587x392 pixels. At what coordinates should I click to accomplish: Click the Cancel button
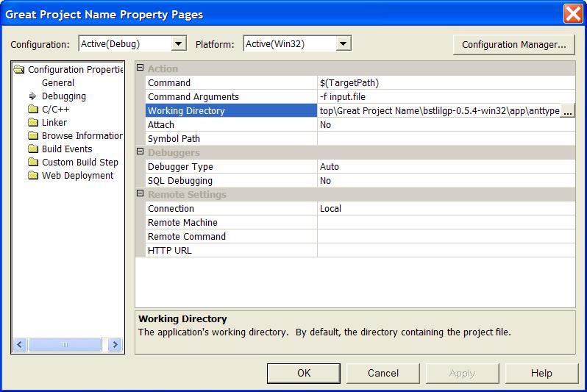[x=383, y=374]
